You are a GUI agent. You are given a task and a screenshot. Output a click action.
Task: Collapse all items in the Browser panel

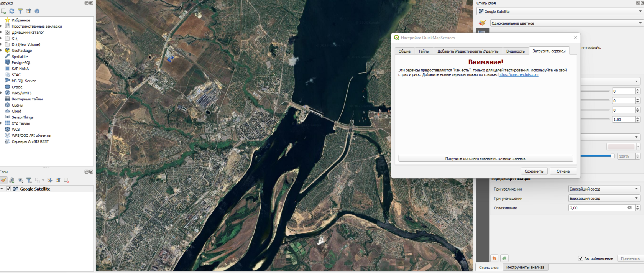pos(29,11)
